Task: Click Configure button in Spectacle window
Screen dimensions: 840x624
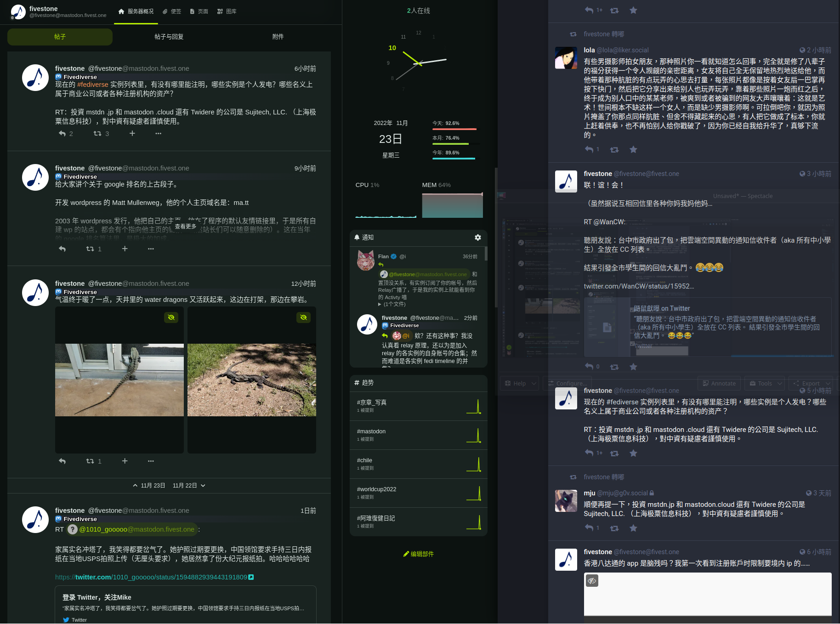Action: (x=567, y=383)
